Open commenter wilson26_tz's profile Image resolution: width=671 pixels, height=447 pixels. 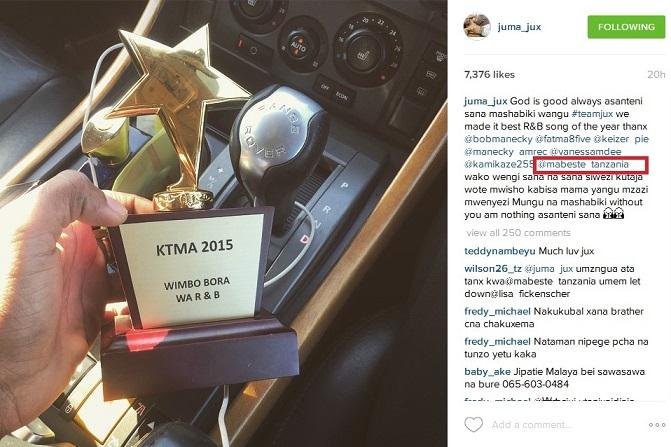click(x=493, y=269)
